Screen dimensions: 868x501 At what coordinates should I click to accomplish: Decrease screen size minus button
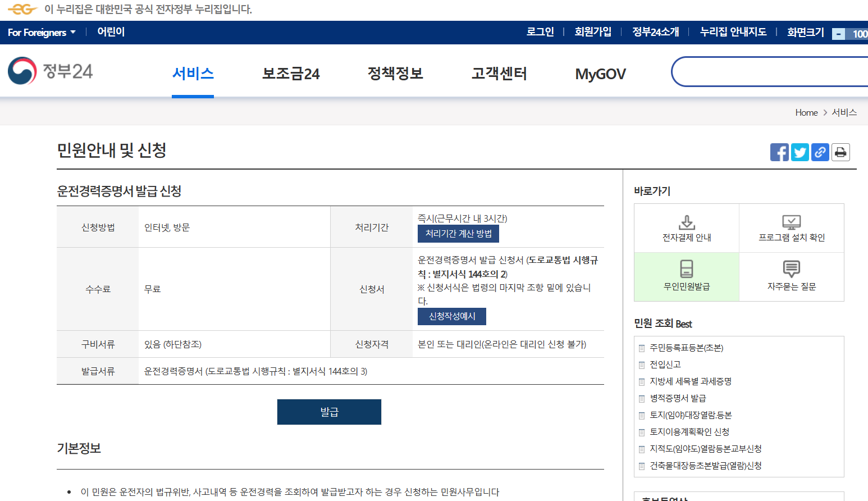click(838, 34)
